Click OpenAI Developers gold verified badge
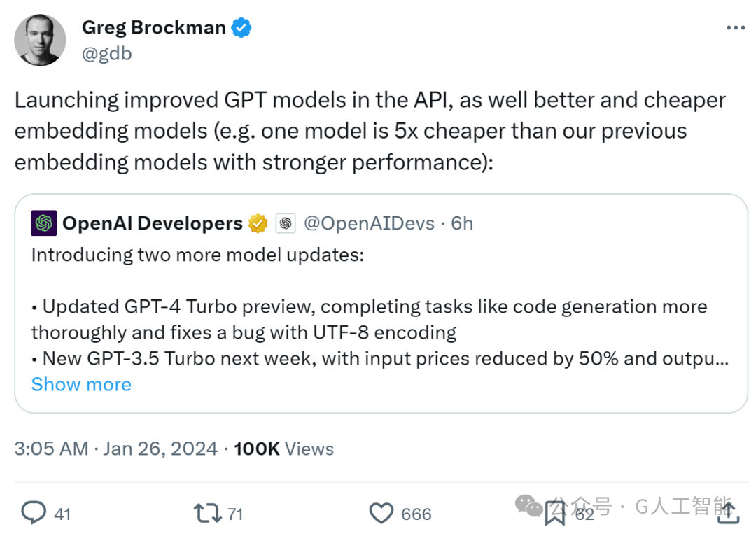This screenshot has width=756, height=536. pyautogui.click(x=258, y=223)
